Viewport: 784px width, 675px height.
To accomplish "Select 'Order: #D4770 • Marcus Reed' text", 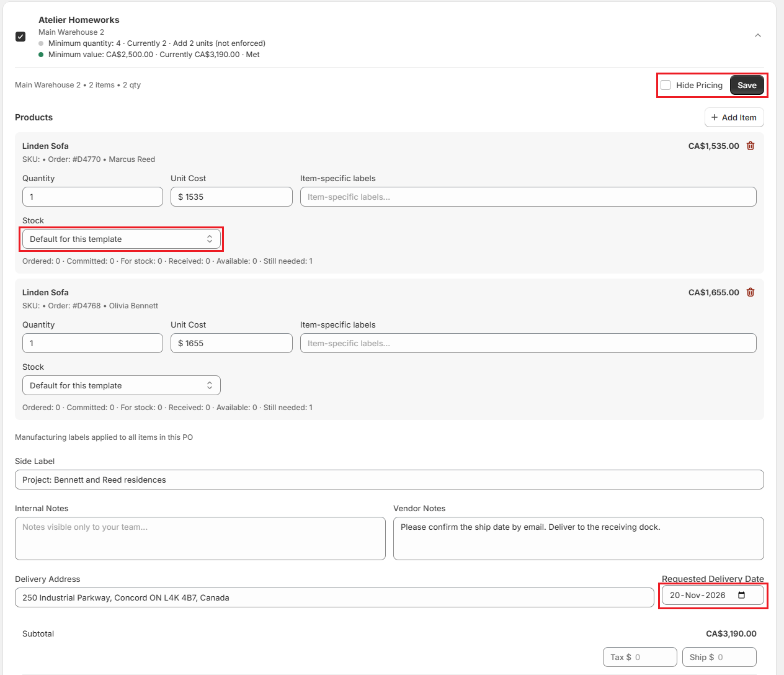I will pos(102,159).
